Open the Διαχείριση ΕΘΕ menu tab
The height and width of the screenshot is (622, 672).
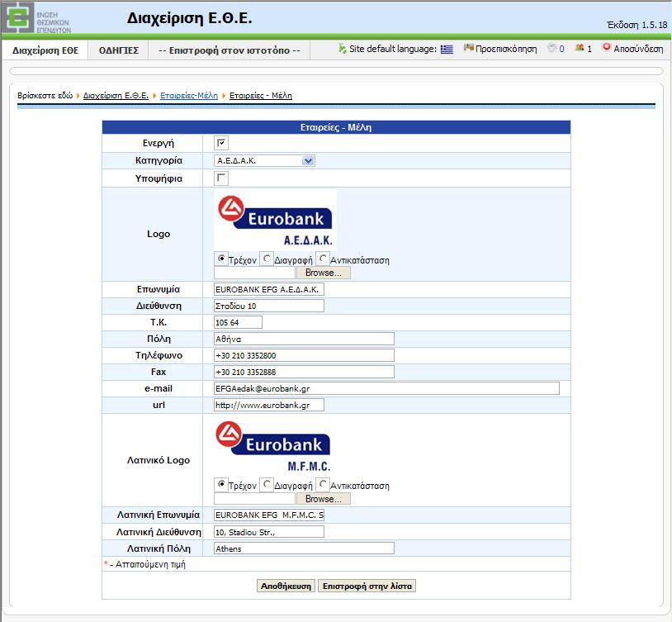(45, 50)
